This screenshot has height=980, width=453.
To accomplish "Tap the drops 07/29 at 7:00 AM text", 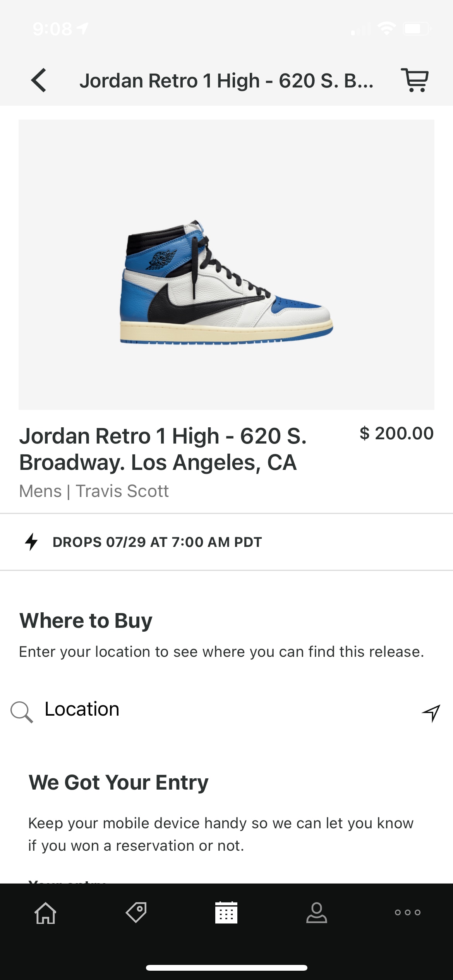I will pos(157,542).
